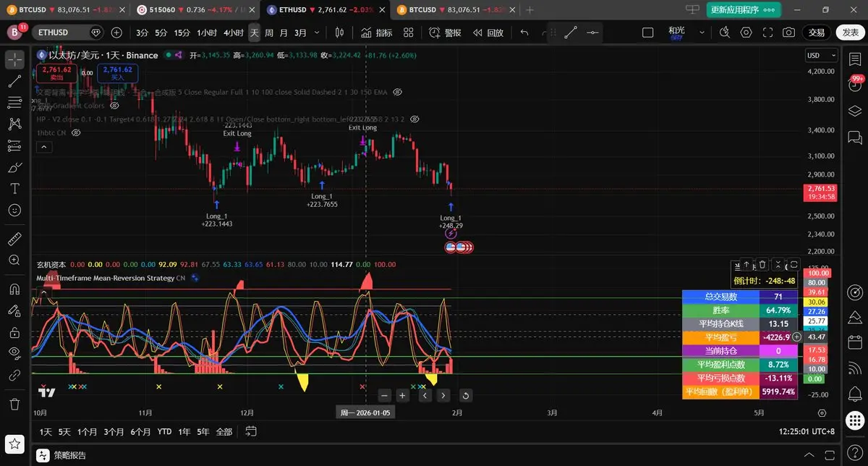
Task: Select the text annotation tool
Action: click(14, 188)
